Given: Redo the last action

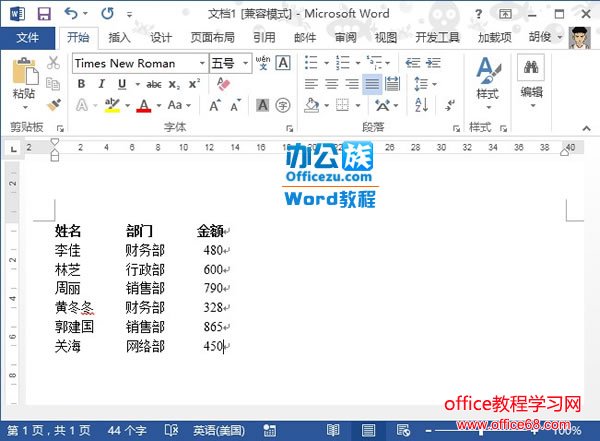Looking at the screenshot, I should (107, 13).
